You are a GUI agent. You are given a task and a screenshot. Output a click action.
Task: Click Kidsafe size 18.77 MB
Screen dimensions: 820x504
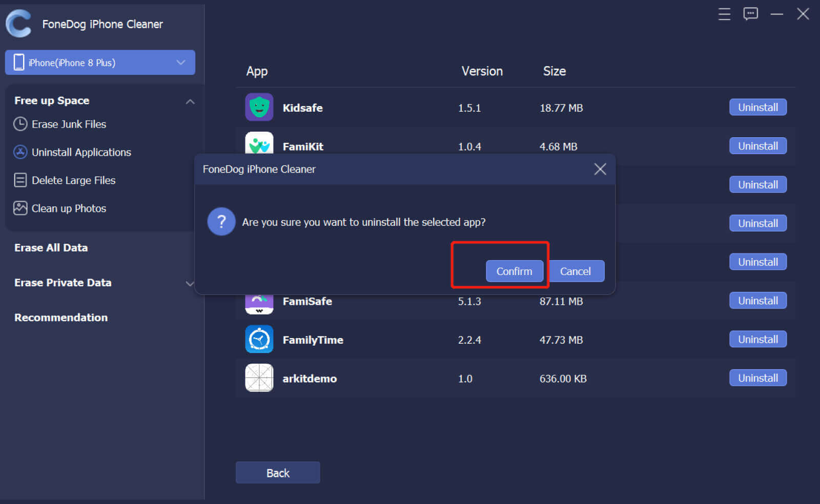(561, 108)
